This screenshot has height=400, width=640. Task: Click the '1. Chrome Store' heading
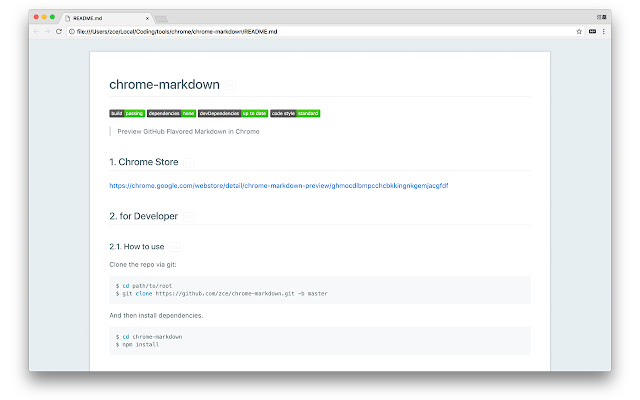tap(144, 162)
